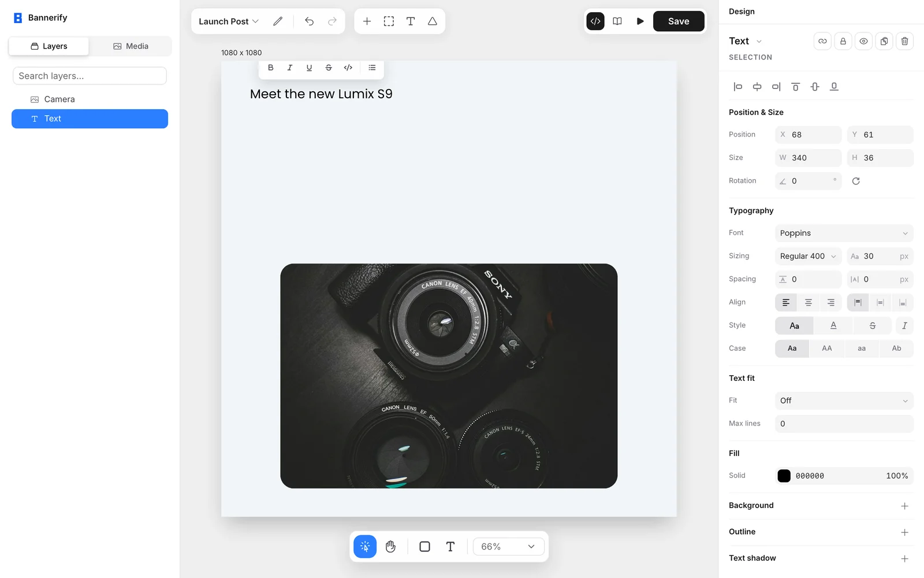The height and width of the screenshot is (578, 924).
Task: Apply strikethrough in floating text toolbar
Action: tap(329, 68)
